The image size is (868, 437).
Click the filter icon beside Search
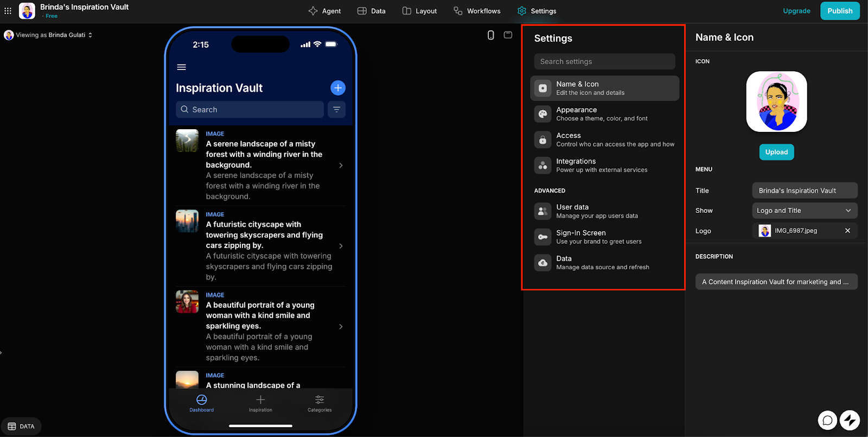pos(336,110)
